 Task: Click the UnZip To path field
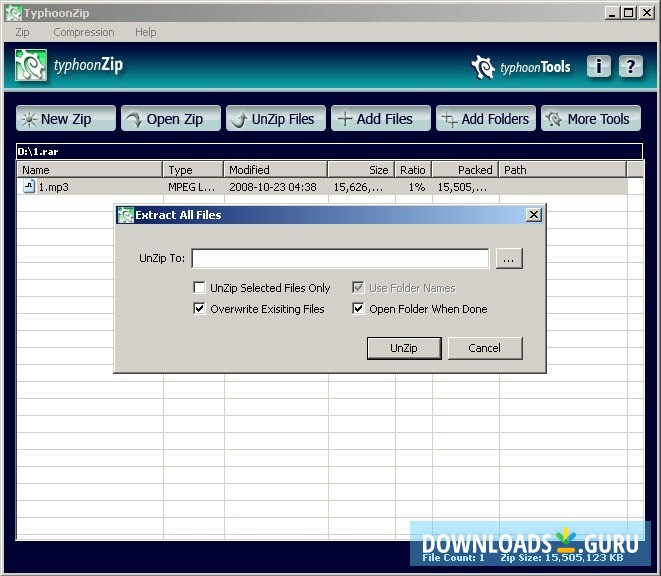coord(340,258)
